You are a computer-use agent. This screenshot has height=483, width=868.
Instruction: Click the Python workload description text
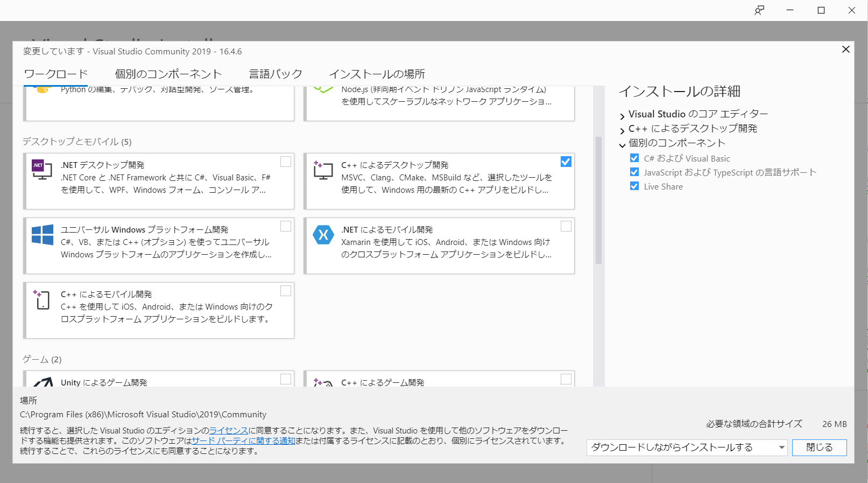pyautogui.click(x=157, y=89)
